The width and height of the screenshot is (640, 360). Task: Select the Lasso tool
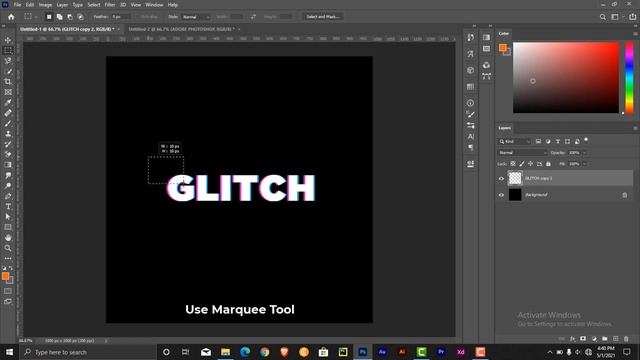[8, 61]
